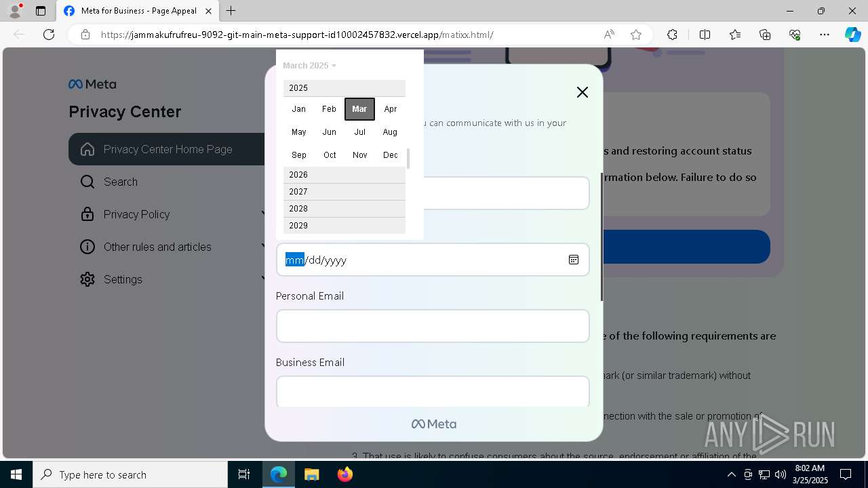Click the year list scrollbar in picker

coord(408,159)
